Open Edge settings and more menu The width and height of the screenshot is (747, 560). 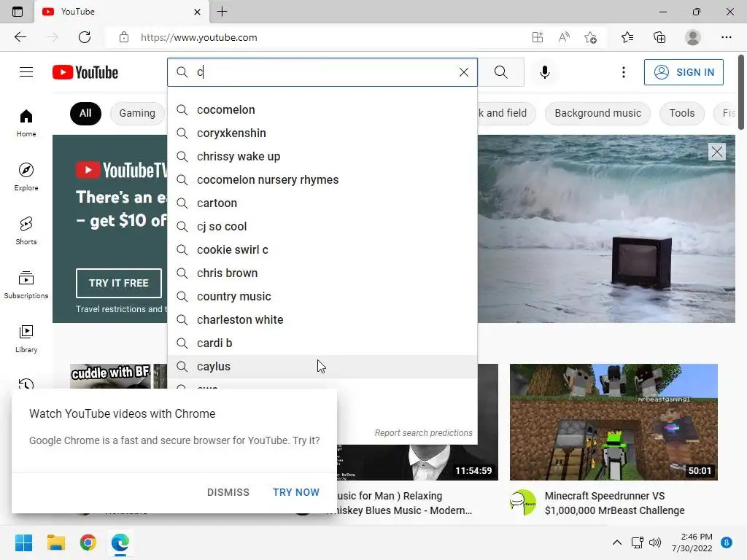tap(726, 37)
